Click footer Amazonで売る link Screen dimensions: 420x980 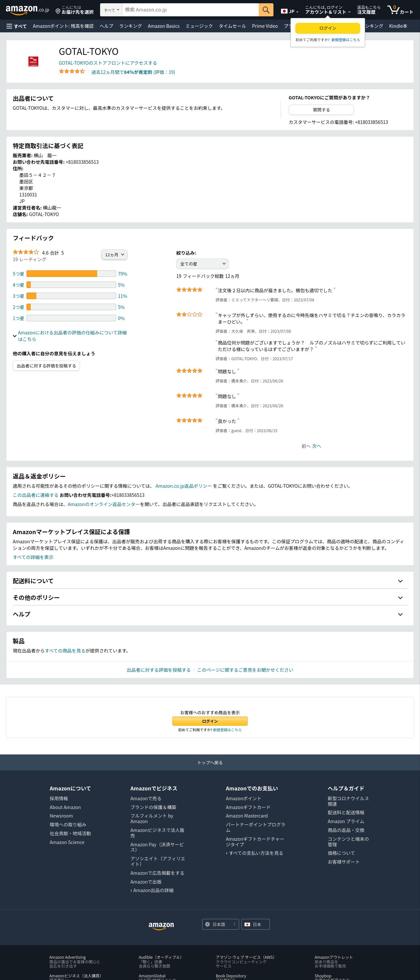(146, 799)
